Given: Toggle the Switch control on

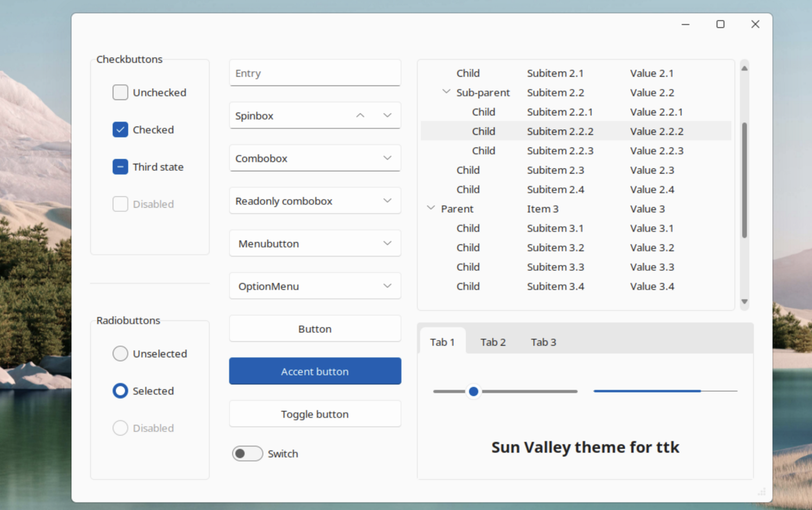Looking at the screenshot, I should point(248,453).
